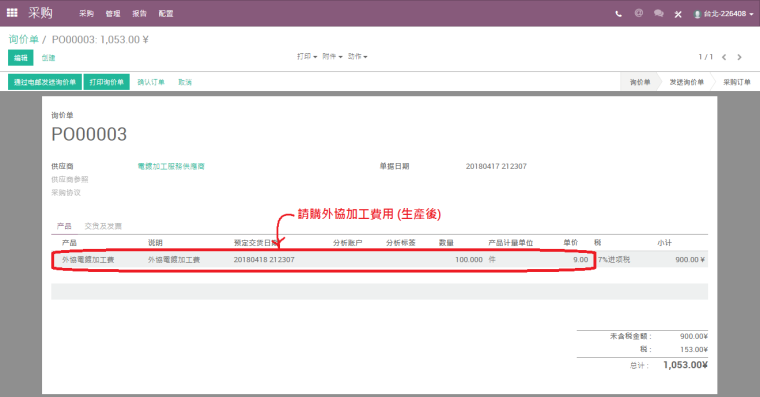
Task: Open the 管理 menu
Action: [x=113, y=14]
